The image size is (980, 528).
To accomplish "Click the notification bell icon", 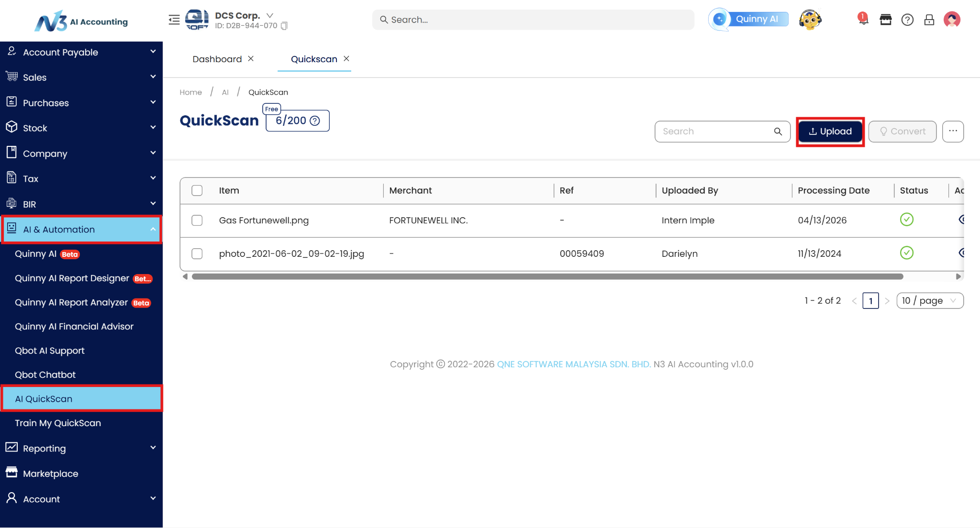I will click(x=863, y=20).
